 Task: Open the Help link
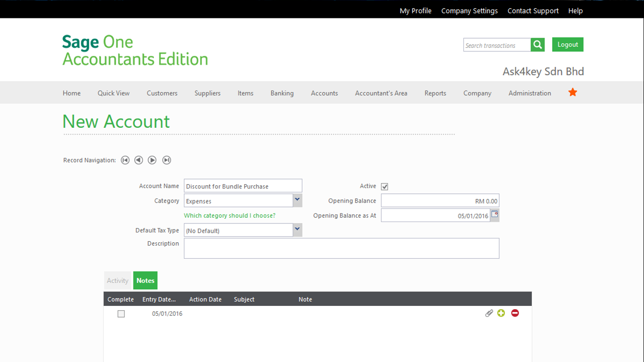tap(575, 11)
